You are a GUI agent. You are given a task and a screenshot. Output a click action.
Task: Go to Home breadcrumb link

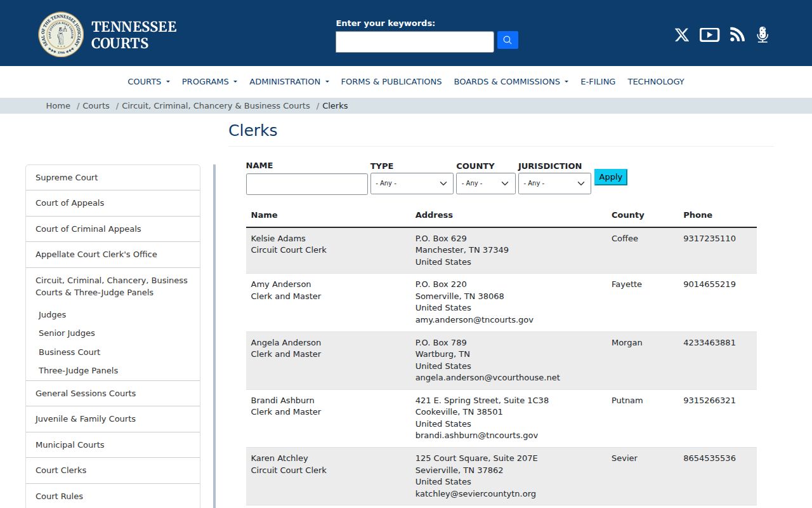click(x=58, y=106)
